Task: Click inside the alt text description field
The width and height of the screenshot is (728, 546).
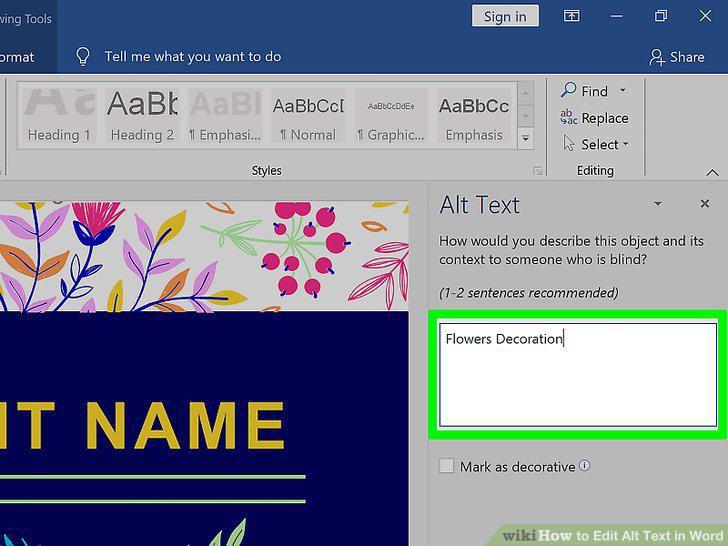Action: coord(578,374)
